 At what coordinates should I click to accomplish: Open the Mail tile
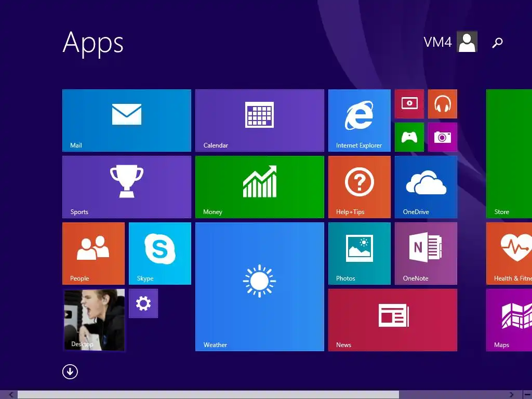127,121
